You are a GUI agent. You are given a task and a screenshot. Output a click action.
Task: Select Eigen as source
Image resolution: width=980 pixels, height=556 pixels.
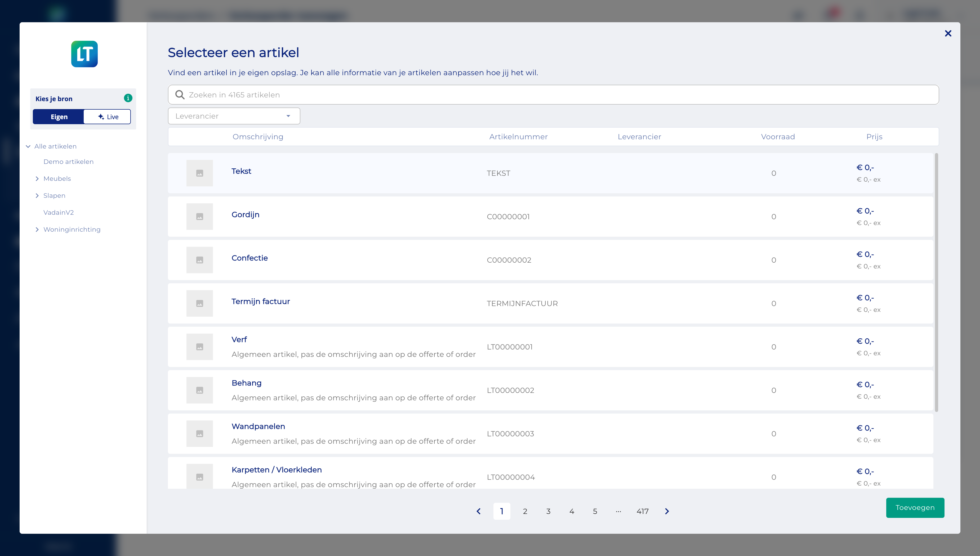59,117
